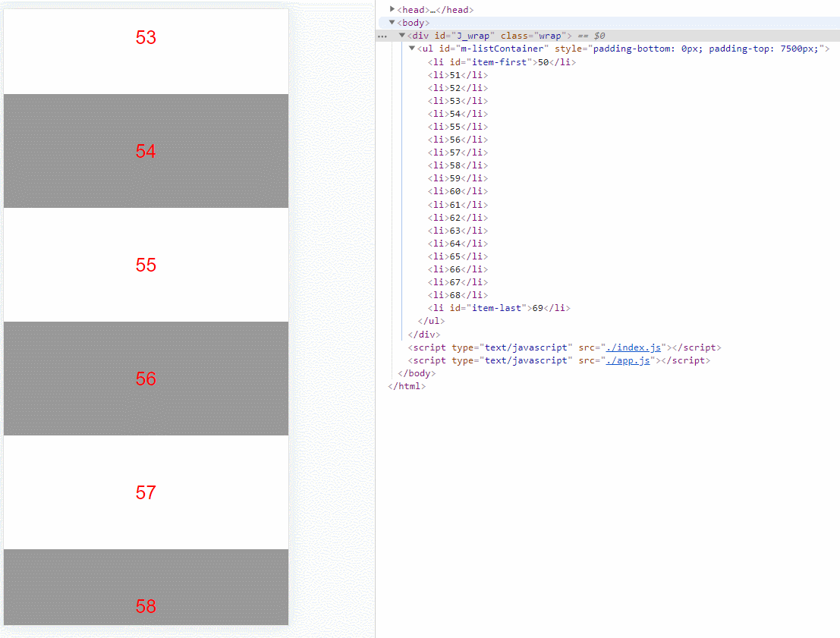Select the li 58 node in DOM tree
The image size is (840, 638).
coord(458,165)
